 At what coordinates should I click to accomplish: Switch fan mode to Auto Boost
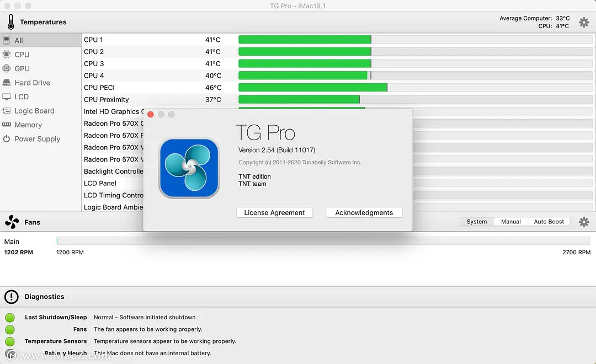(549, 222)
